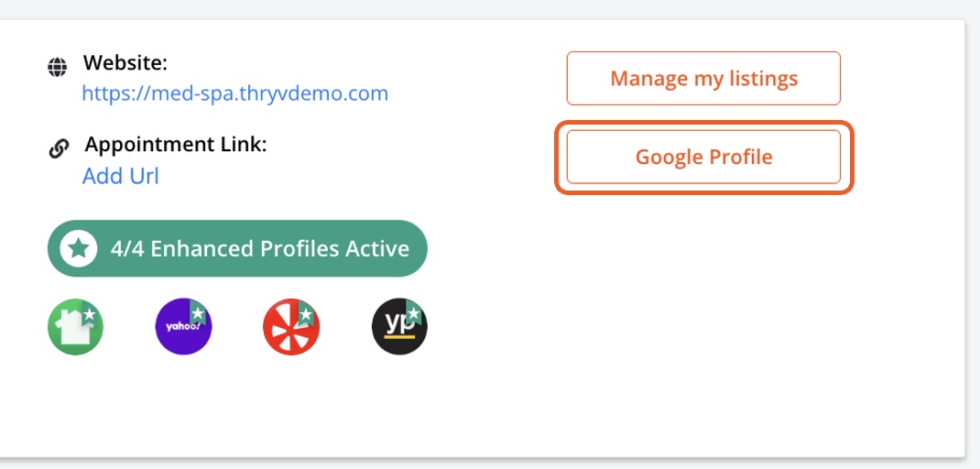Click the Website: label text
Screen dimensions: 980x469
point(125,64)
